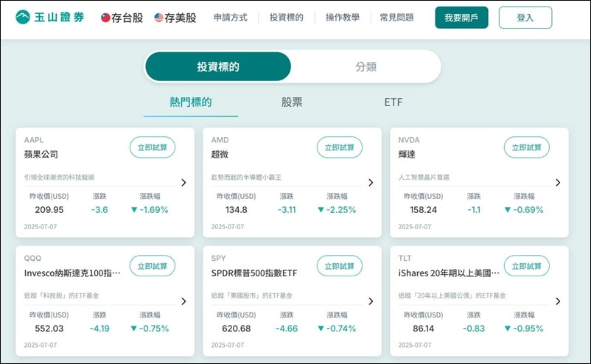The height and width of the screenshot is (364, 591).
Task: Open 投資標的 in the top navigation
Action: (287, 18)
